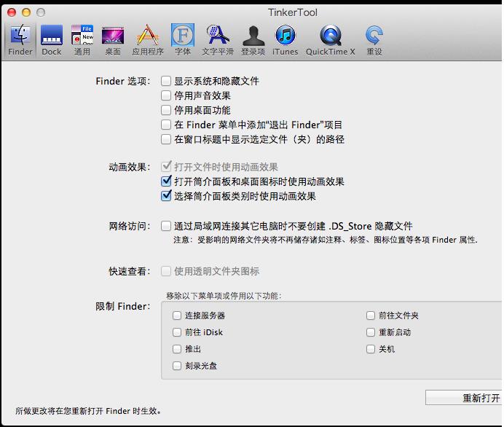Viewport: 504px width, 427px height.
Task: Check 在 Finder 菜单中添加"退出 Finder"项目
Action: pyautogui.click(x=166, y=125)
